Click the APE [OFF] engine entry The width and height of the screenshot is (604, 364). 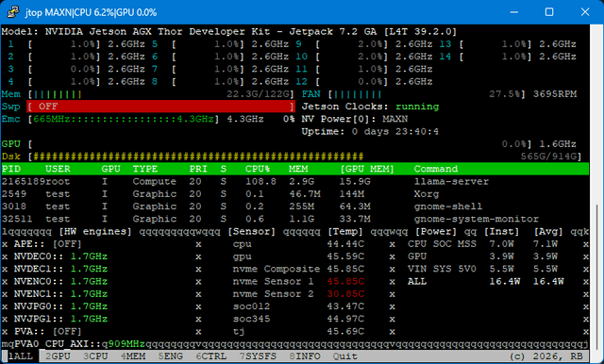(x=48, y=244)
